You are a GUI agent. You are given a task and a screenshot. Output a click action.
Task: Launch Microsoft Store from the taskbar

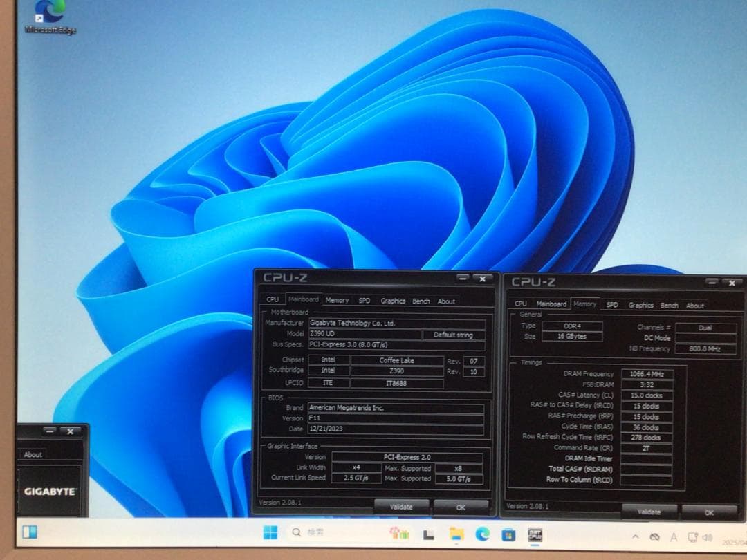[509, 534]
